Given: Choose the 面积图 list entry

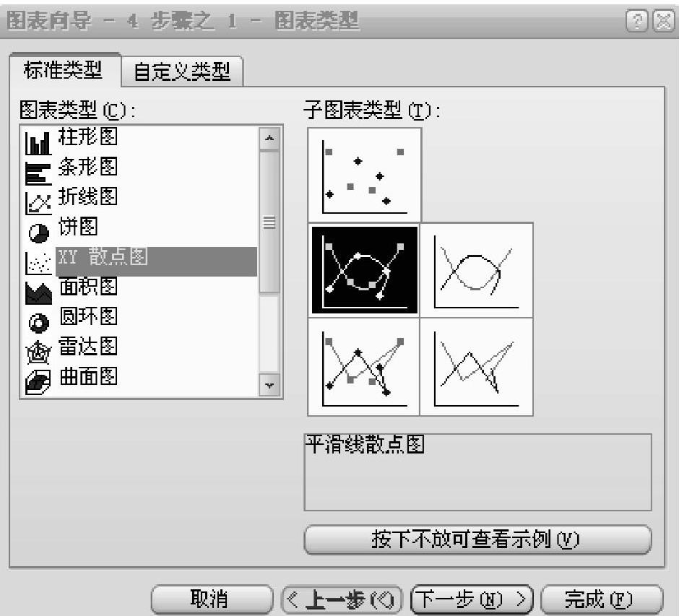Looking at the screenshot, I should tap(88, 287).
